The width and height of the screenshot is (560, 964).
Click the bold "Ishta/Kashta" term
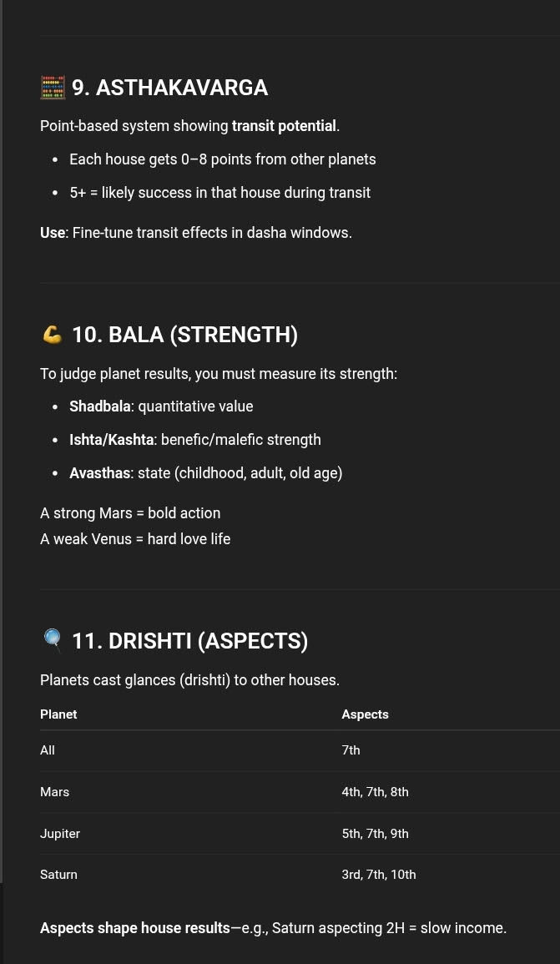click(111, 440)
